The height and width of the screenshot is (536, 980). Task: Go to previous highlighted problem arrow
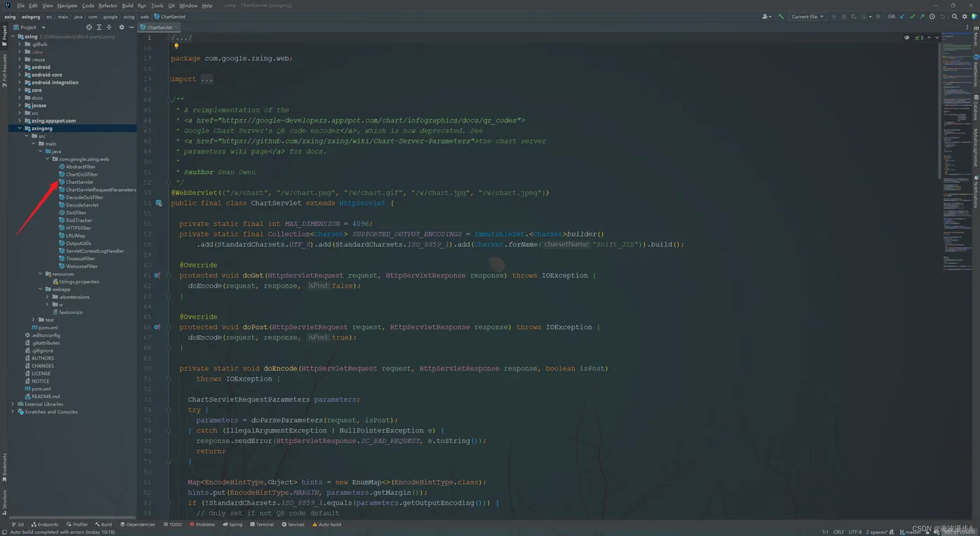[929, 38]
